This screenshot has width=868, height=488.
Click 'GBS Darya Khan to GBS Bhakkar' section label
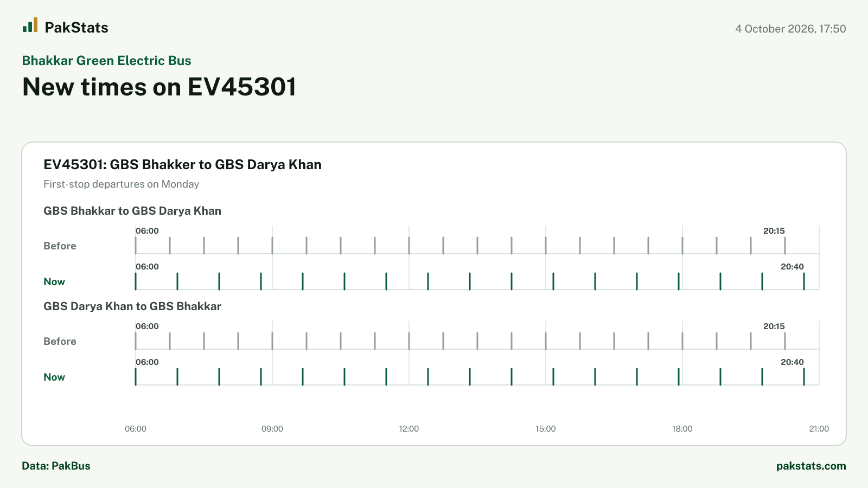(132, 306)
